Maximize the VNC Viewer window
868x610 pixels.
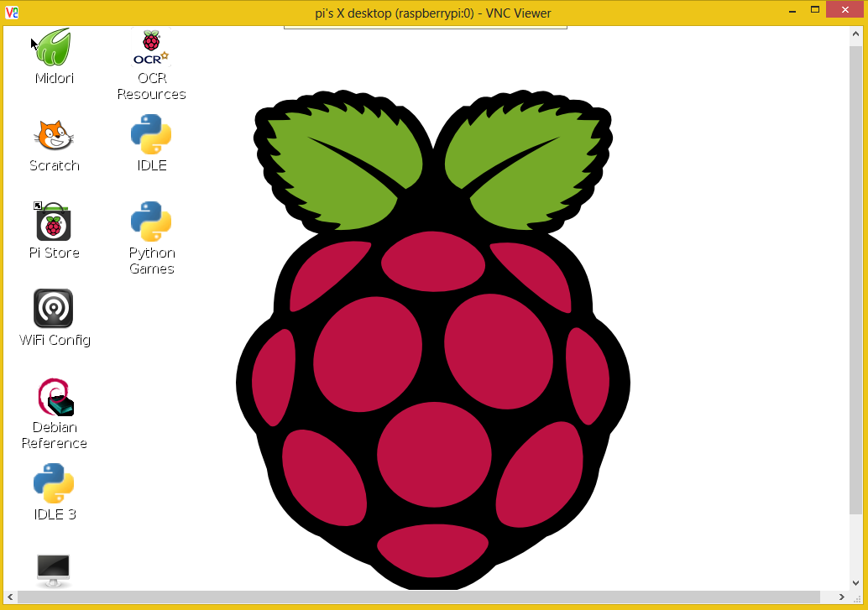[815, 9]
